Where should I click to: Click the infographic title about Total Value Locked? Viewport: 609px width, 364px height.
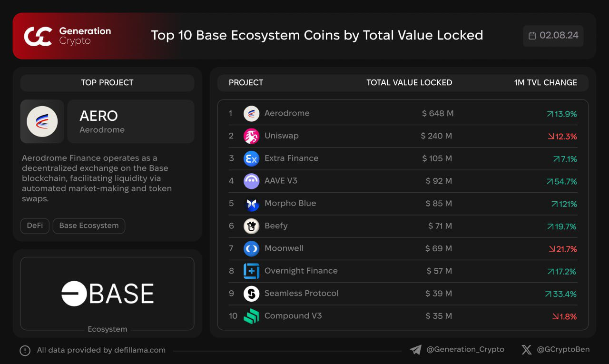317,35
